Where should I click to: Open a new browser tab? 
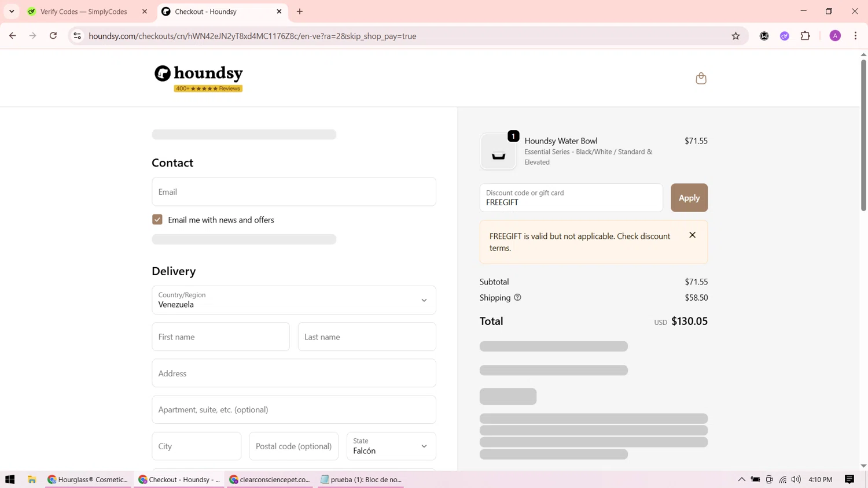300,12
